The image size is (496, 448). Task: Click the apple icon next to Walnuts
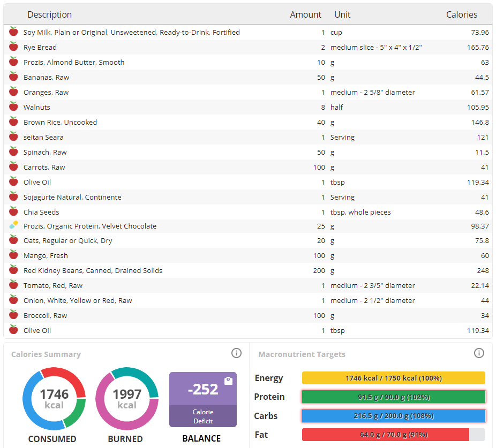tap(13, 107)
